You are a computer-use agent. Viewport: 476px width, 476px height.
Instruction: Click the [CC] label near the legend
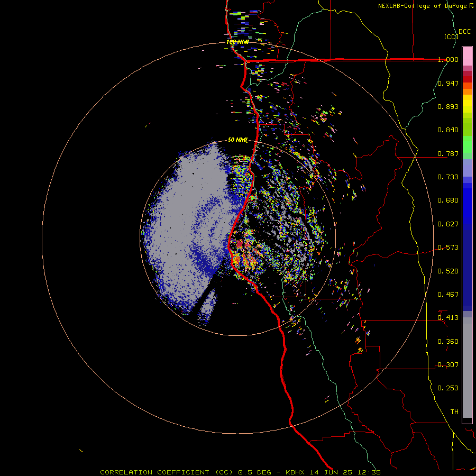pyautogui.click(x=451, y=36)
